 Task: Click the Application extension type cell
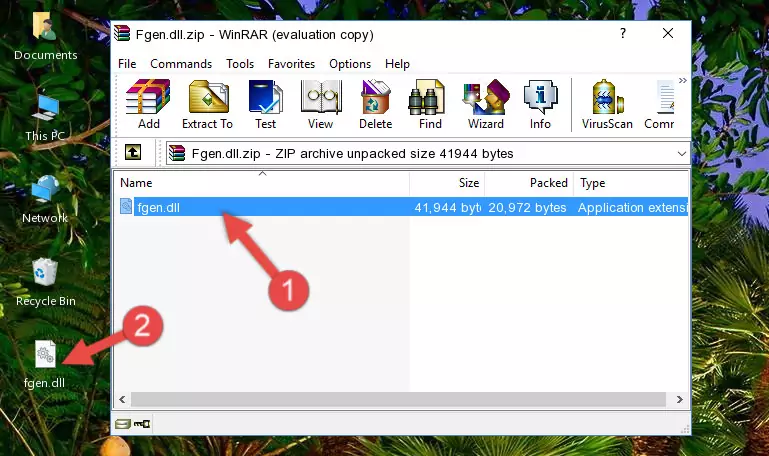[x=633, y=207]
